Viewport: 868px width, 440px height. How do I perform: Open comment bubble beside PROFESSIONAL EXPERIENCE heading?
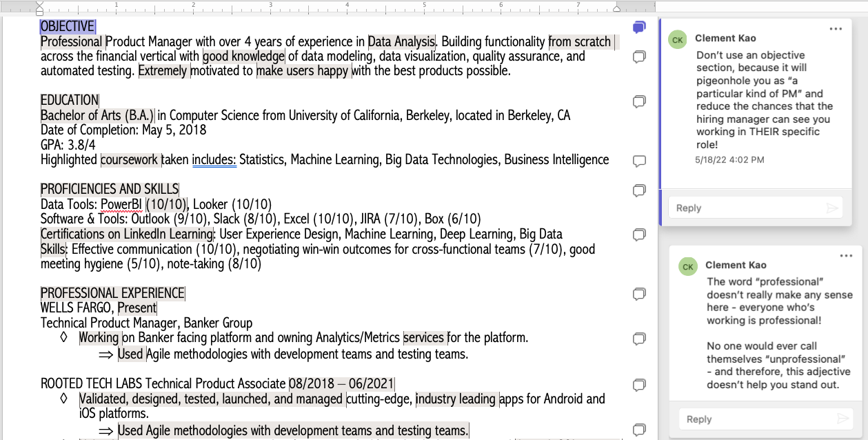tap(639, 294)
